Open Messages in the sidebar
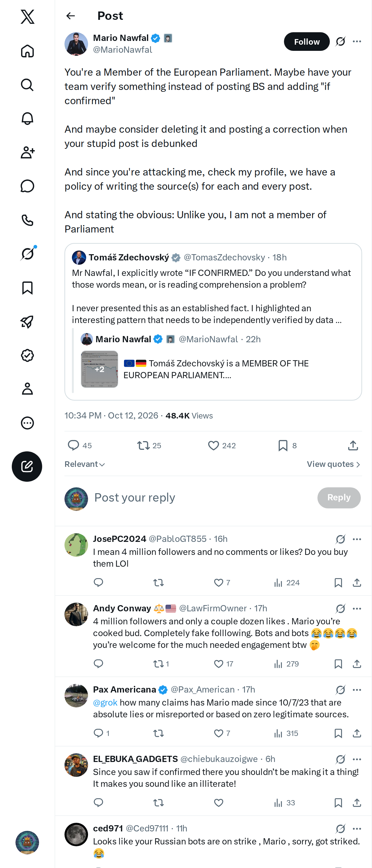 [x=27, y=186]
